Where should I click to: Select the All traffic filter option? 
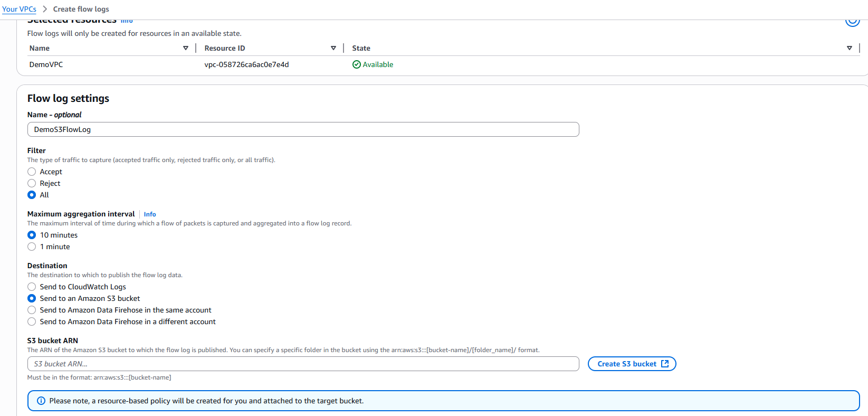point(32,195)
